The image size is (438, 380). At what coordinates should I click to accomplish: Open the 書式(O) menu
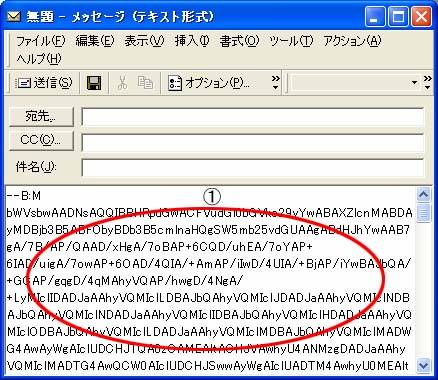coord(239,41)
